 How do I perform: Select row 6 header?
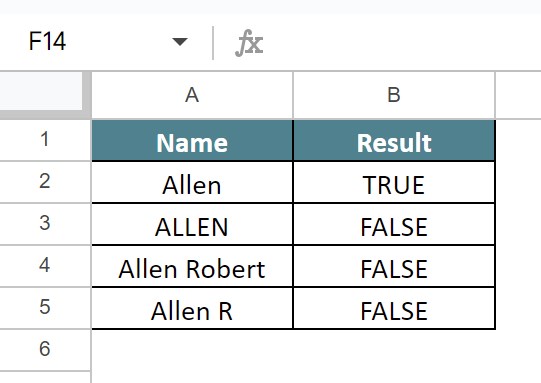(x=45, y=349)
